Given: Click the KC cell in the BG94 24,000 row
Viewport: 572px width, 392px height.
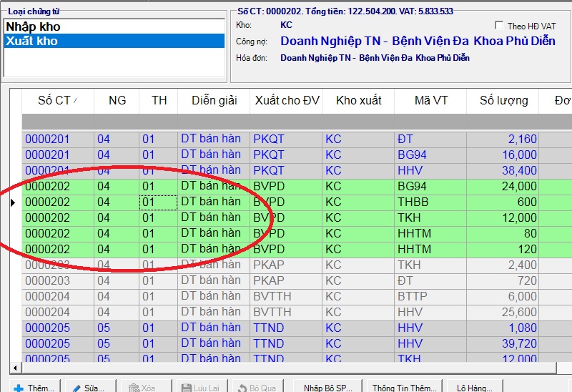Looking at the screenshot, I should [359, 187].
